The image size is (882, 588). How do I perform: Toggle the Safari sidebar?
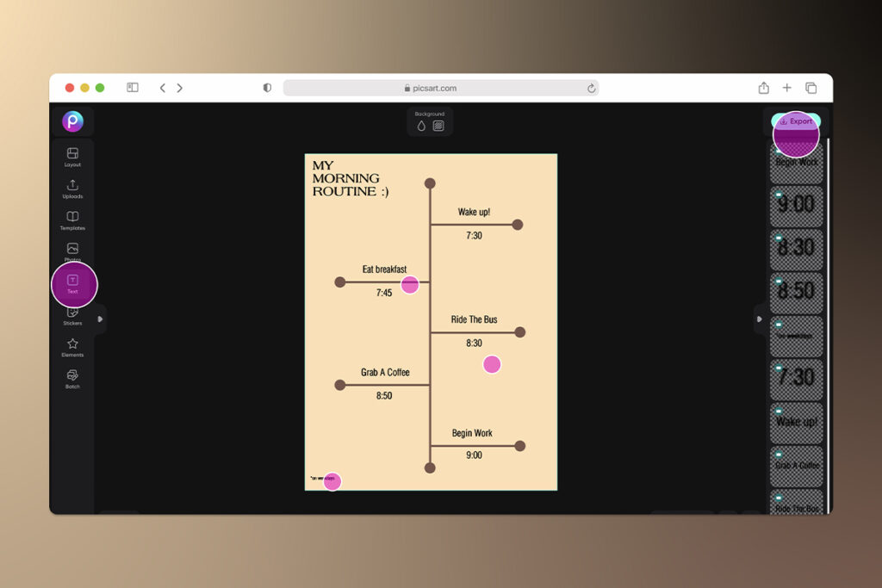coord(133,88)
